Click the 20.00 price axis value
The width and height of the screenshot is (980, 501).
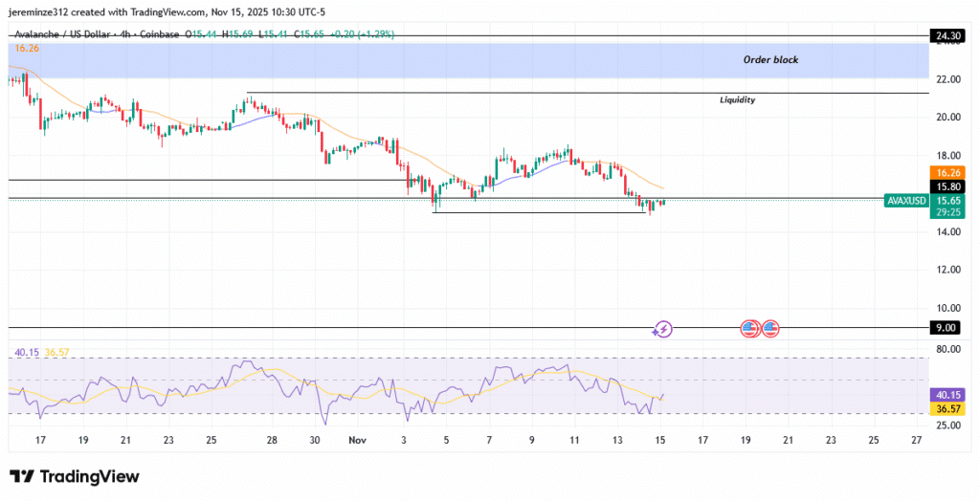coord(948,117)
